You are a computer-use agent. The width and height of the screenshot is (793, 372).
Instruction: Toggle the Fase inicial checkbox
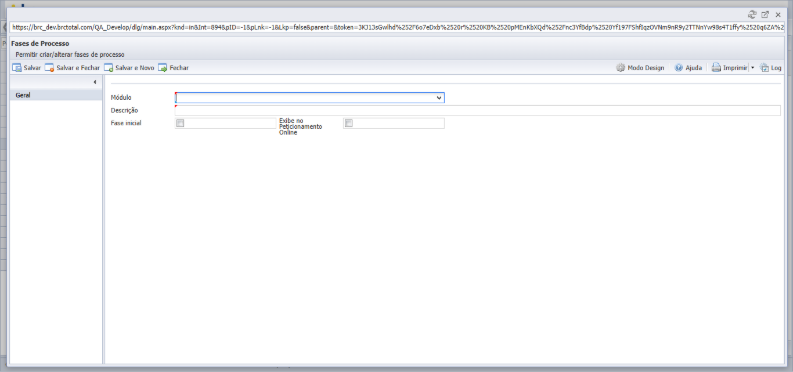pyautogui.click(x=180, y=123)
